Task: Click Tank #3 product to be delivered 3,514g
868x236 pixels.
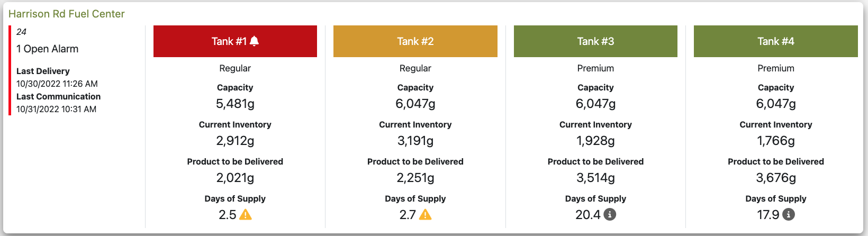Action: point(595,178)
